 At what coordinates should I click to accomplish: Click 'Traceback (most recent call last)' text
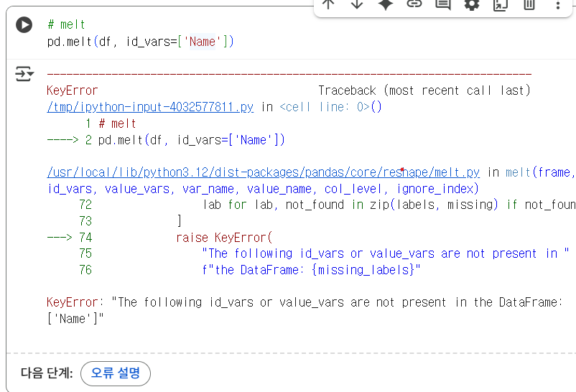tap(424, 90)
